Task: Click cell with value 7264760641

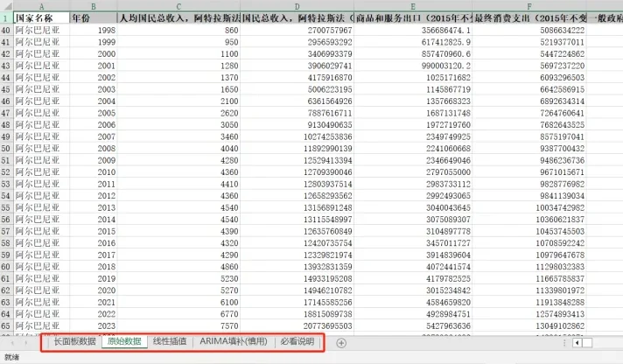Action: click(529, 113)
